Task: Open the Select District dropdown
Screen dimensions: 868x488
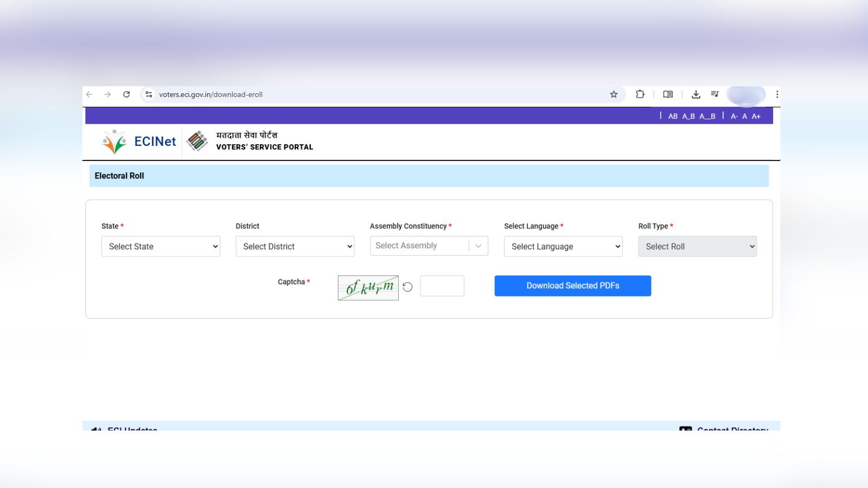Action: click(x=295, y=246)
